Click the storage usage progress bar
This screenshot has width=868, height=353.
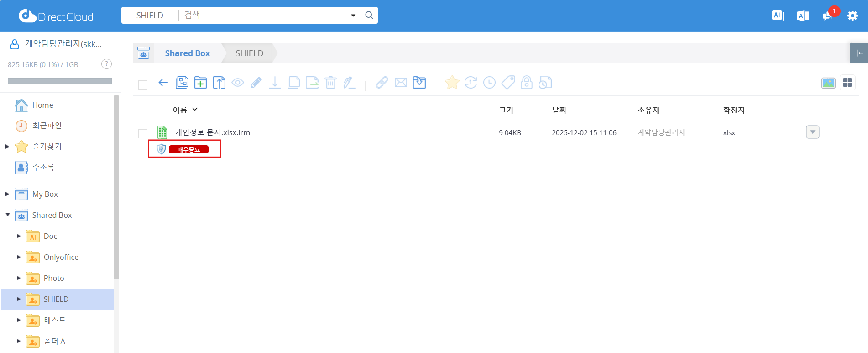[x=60, y=80]
